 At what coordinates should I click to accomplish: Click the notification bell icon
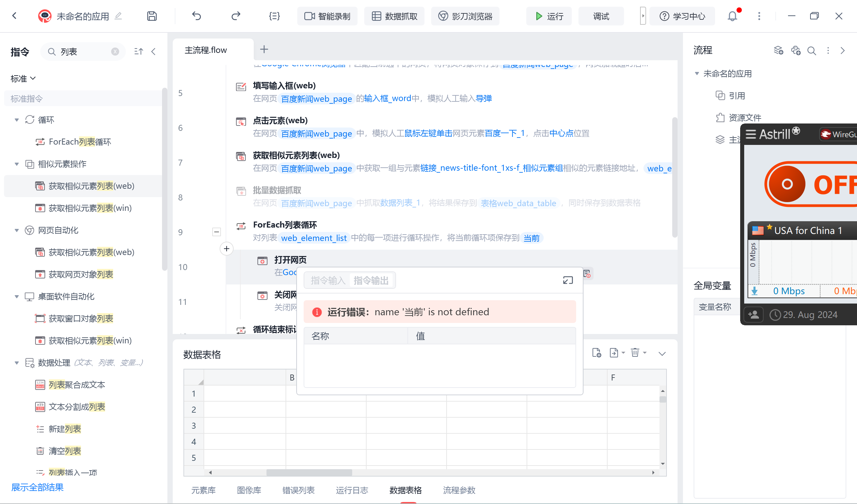(x=732, y=16)
